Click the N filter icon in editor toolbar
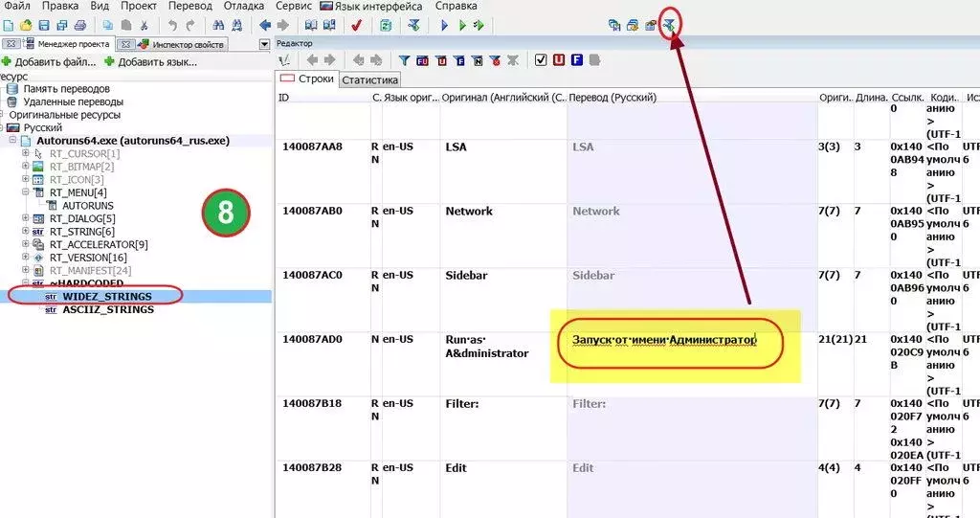The height and width of the screenshot is (518, 980). (x=478, y=60)
